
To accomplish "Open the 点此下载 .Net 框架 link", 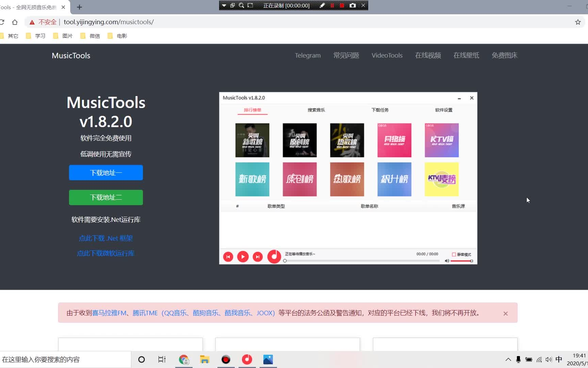I will point(106,238).
